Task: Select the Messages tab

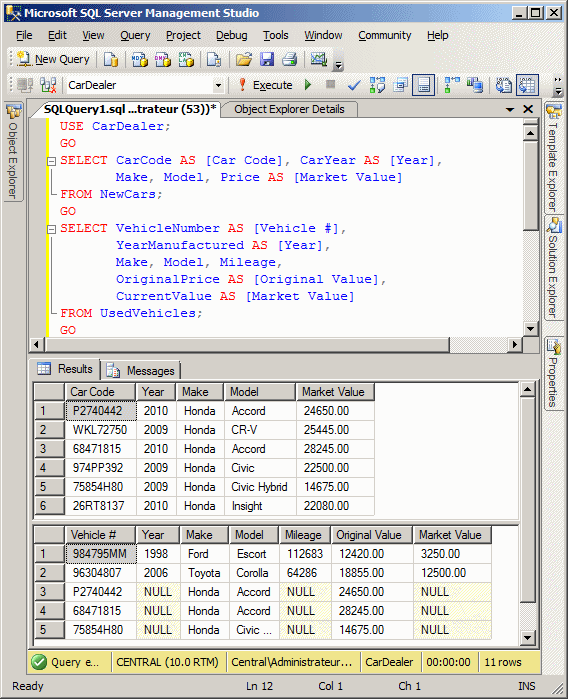Action: click(x=142, y=370)
